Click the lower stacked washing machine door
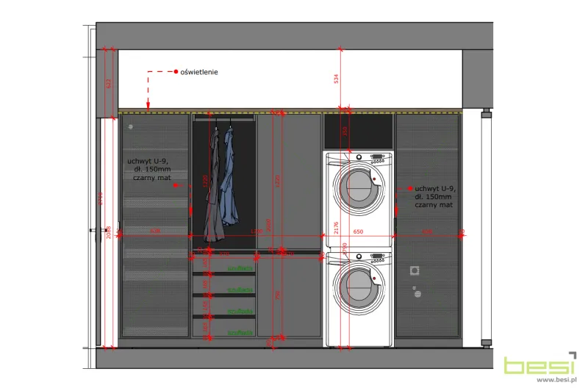The width and height of the screenshot is (588, 388). click(359, 288)
